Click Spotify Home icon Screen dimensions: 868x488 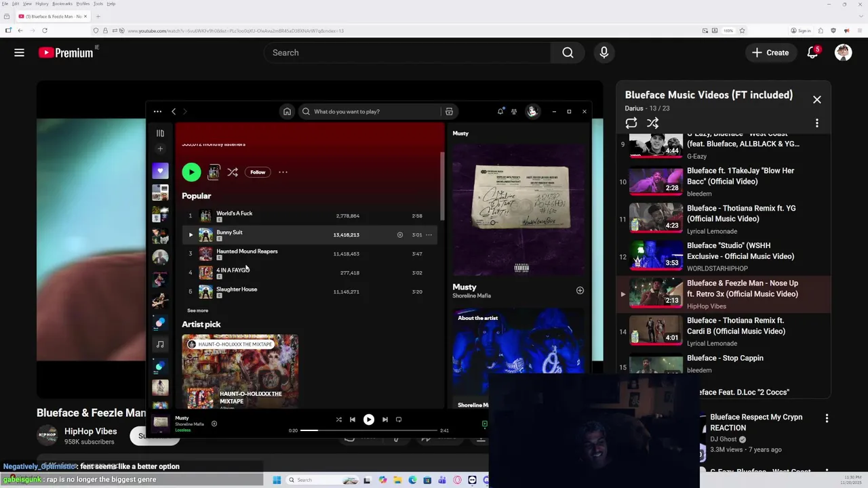287,111
